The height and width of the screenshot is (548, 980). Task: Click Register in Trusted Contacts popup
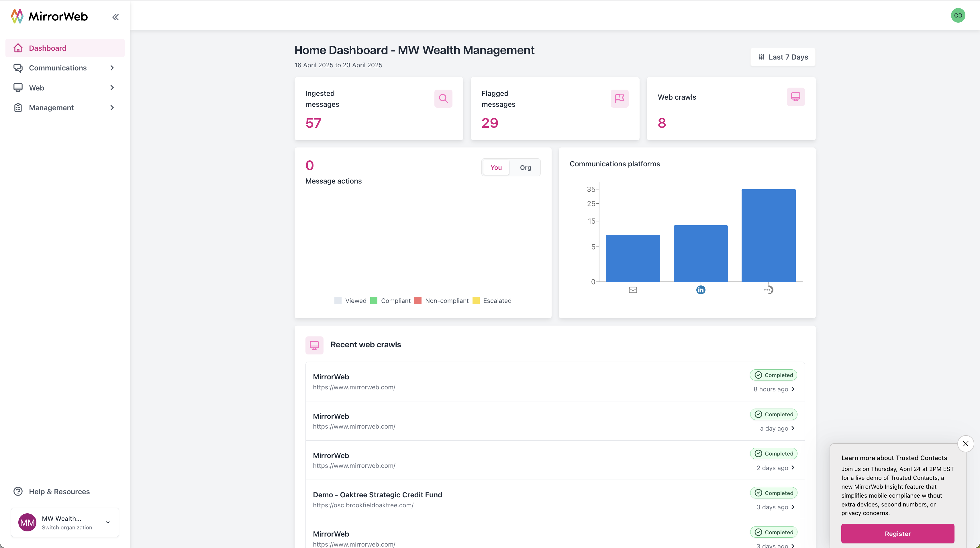(x=897, y=534)
